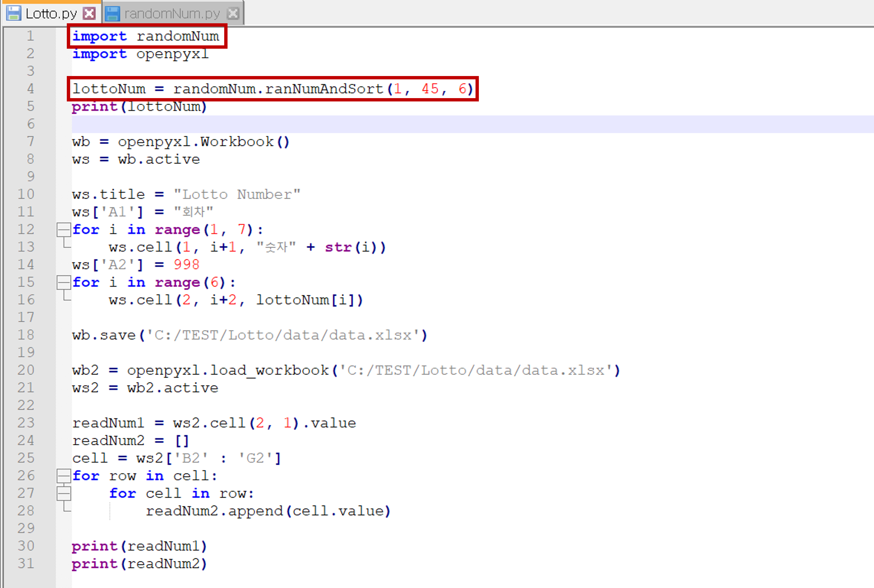Click the 'ws = wb.active' line
The image size is (874, 588).
click(x=136, y=159)
